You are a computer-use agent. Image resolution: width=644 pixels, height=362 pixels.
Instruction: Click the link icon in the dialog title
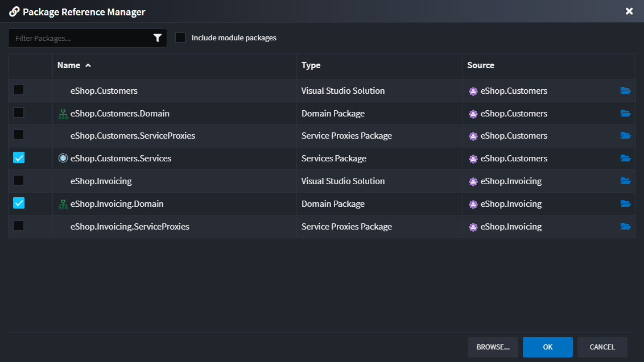click(x=14, y=11)
